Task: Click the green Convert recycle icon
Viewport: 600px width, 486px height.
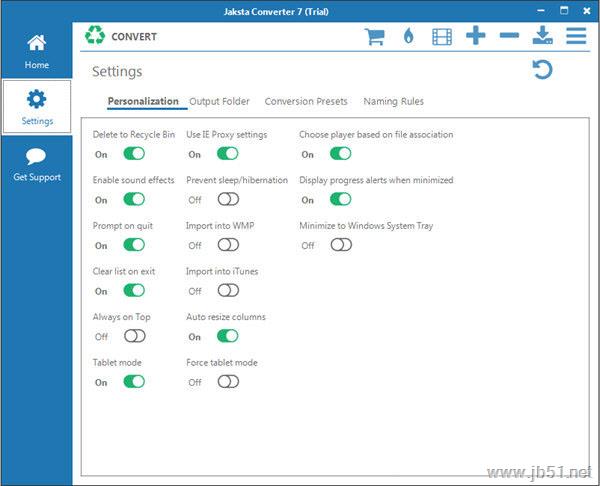Action: (x=95, y=36)
